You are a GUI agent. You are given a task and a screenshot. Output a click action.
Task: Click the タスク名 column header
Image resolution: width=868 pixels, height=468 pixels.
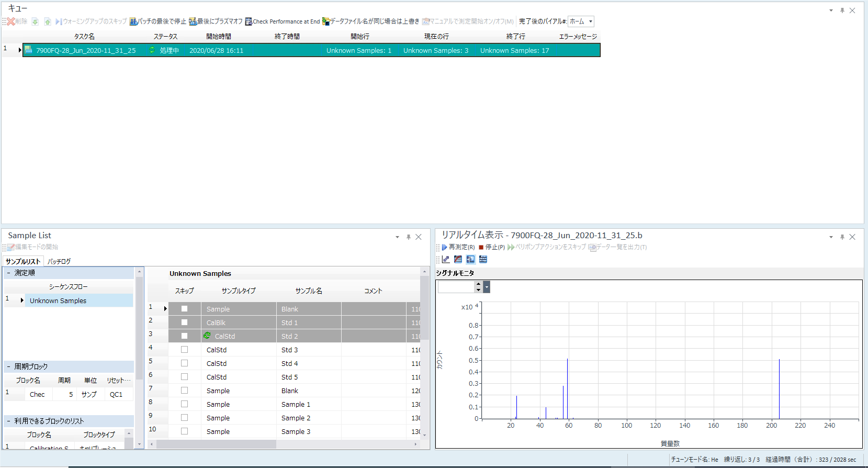(84, 36)
